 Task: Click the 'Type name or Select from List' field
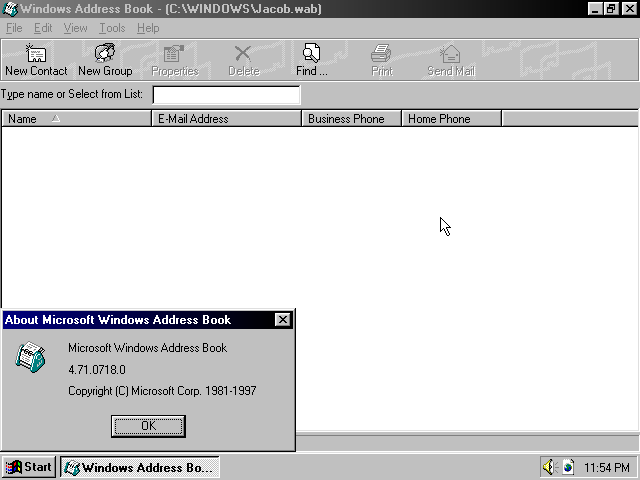[226, 95]
